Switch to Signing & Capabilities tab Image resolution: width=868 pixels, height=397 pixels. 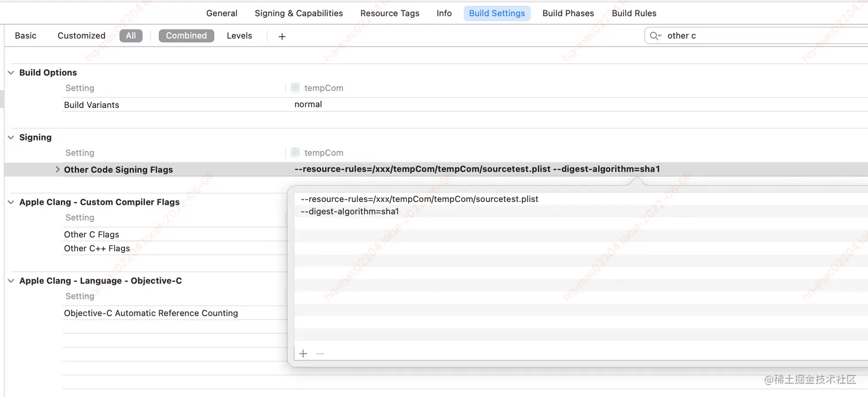[x=299, y=13]
